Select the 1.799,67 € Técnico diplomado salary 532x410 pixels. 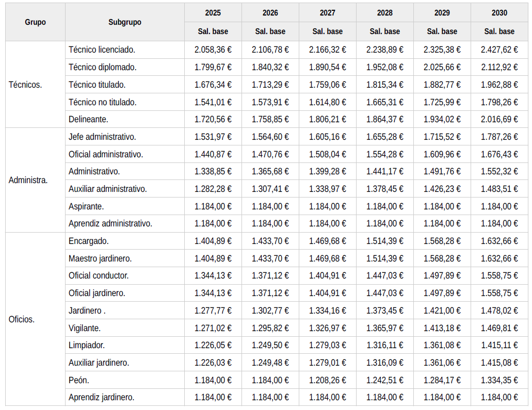(213, 67)
